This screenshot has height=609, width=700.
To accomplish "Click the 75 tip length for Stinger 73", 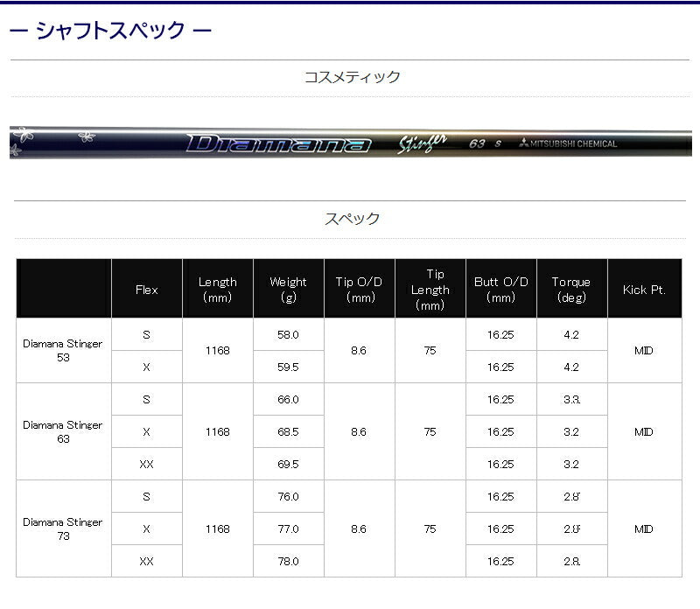I will click(430, 529).
